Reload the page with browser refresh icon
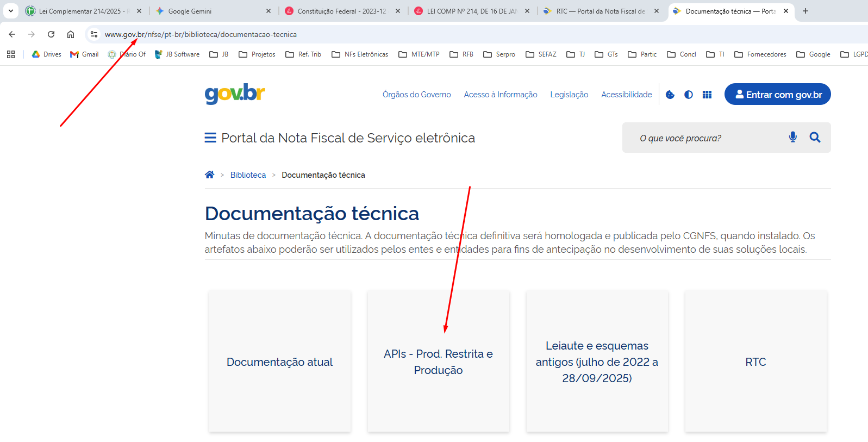The height and width of the screenshot is (442, 868). click(x=51, y=34)
